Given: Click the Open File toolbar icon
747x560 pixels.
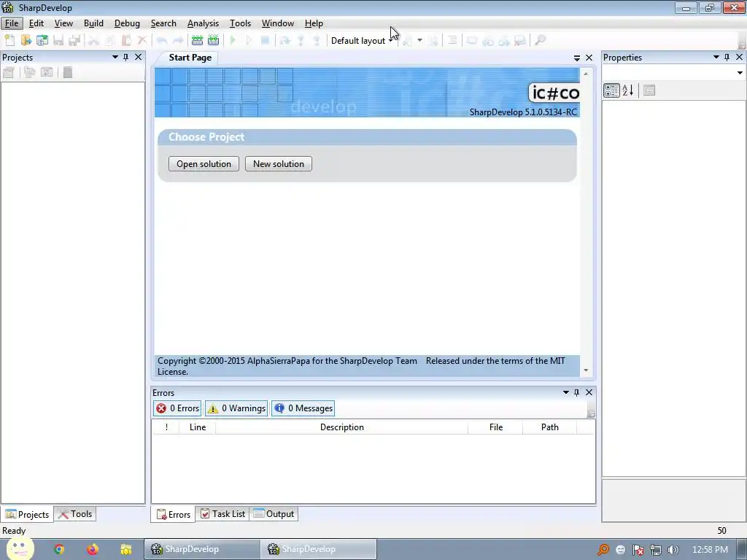Looking at the screenshot, I should click(x=26, y=41).
